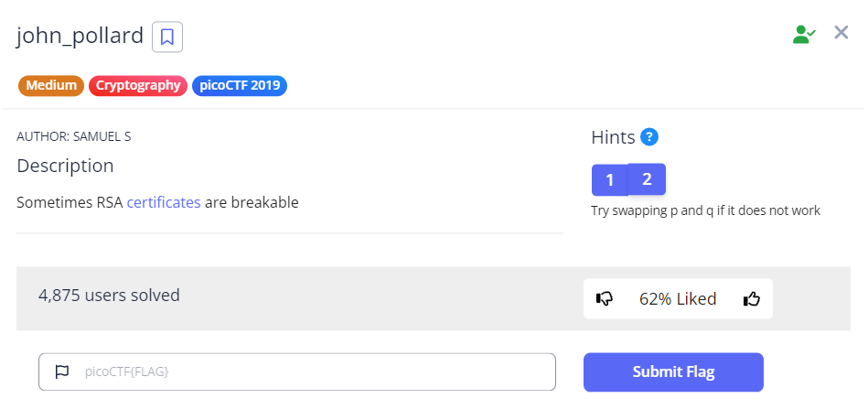This screenshot has width=868, height=420.
Task: Click the Cryptography category tag
Action: pyautogui.click(x=138, y=86)
